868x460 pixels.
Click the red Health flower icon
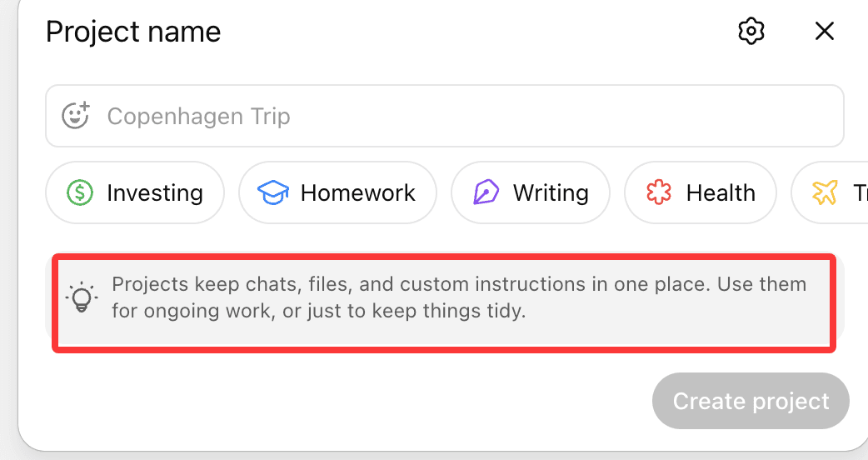click(x=659, y=193)
